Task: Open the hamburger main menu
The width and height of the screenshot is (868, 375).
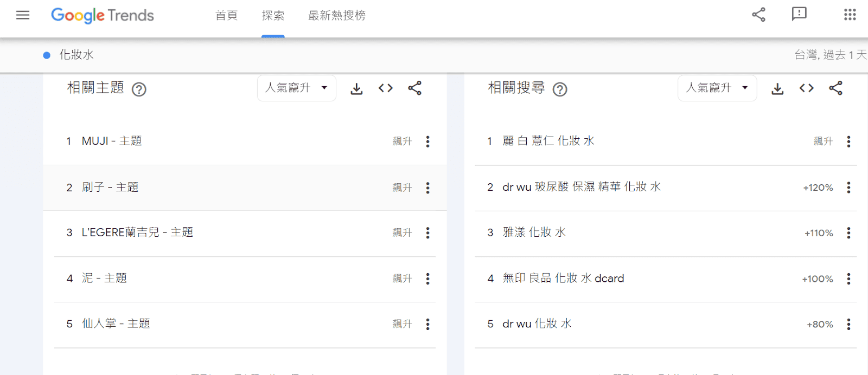Action: pyautogui.click(x=23, y=15)
